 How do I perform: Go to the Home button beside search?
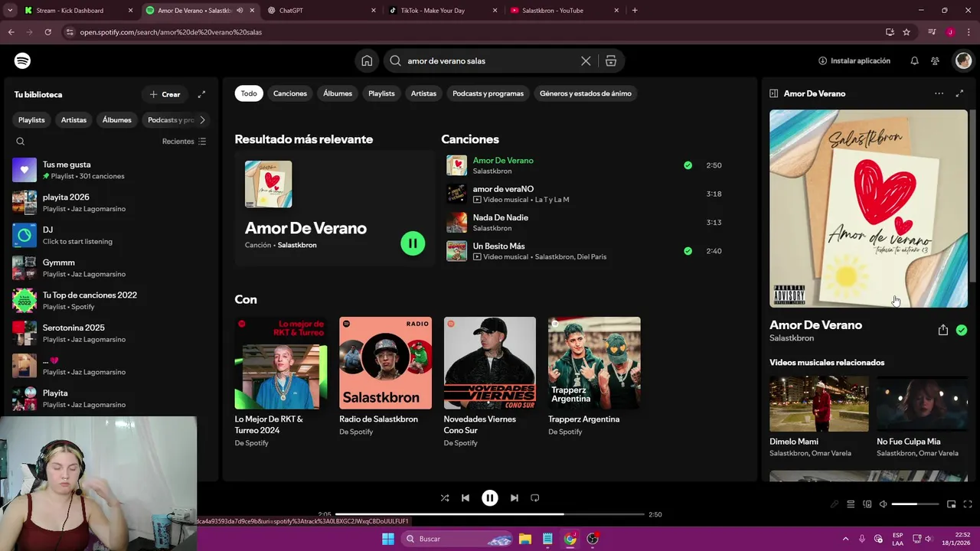[x=367, y=60]
